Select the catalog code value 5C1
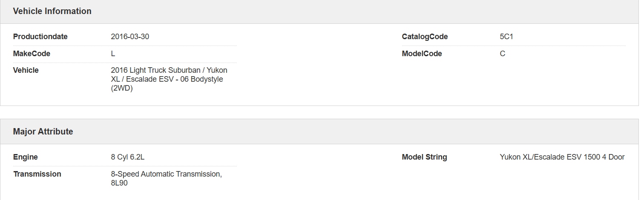Viewport: 644px width, 200px height. pos(506,37)
